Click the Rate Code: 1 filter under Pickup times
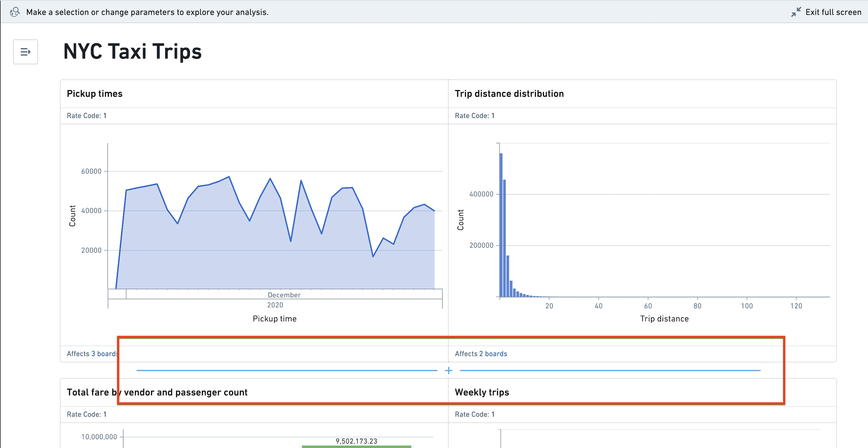This screenshot has width=868, height=448. point(86,116)
